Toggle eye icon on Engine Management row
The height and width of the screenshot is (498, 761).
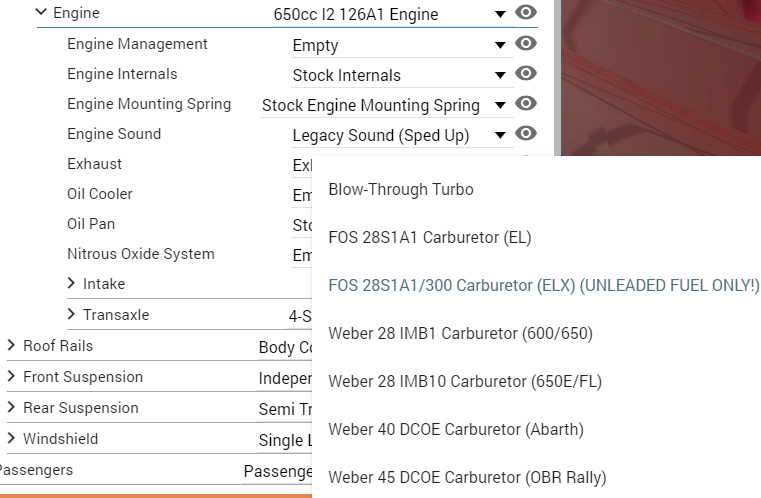[526, 43]
